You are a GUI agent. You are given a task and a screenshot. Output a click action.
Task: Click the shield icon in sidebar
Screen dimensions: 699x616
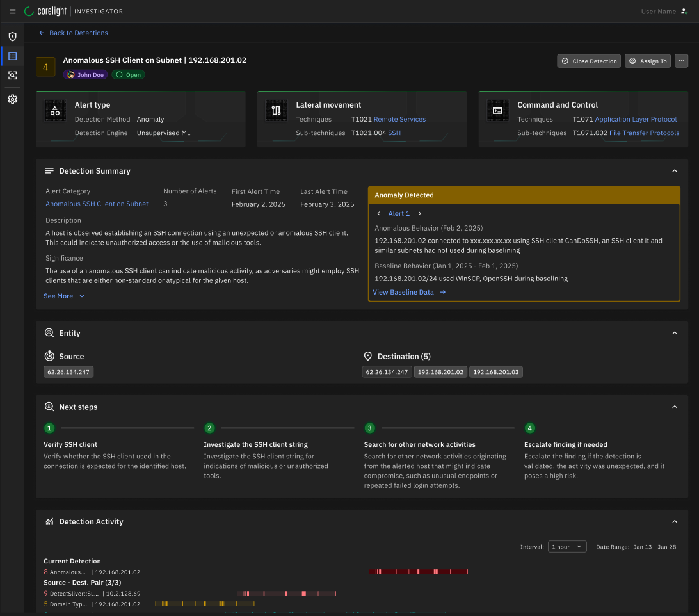click(12, 36)
